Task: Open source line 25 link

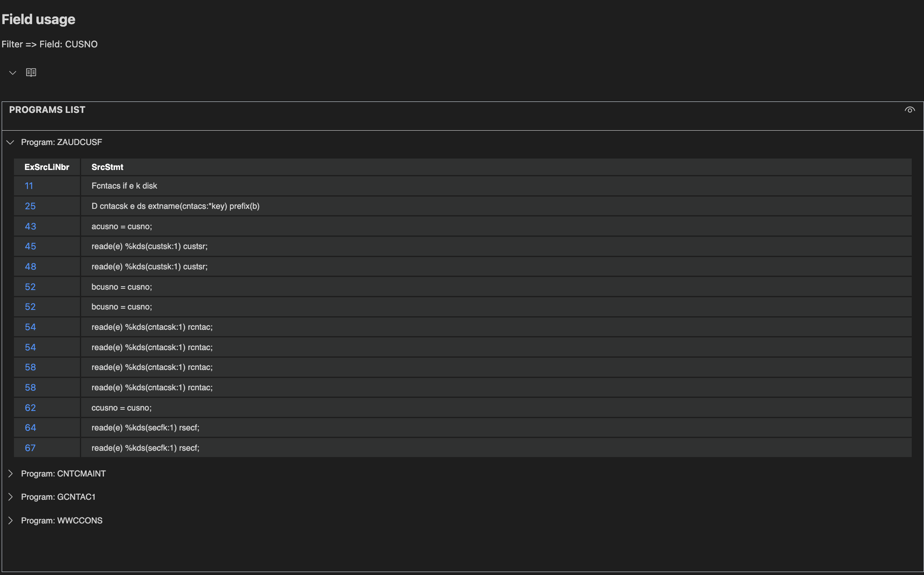Action: (x=30, y=206)
